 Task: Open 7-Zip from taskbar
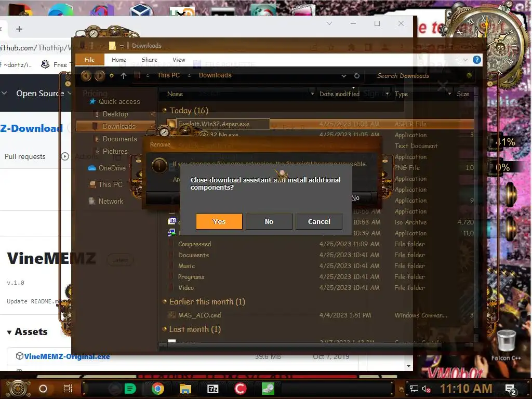tap(212, 389)
